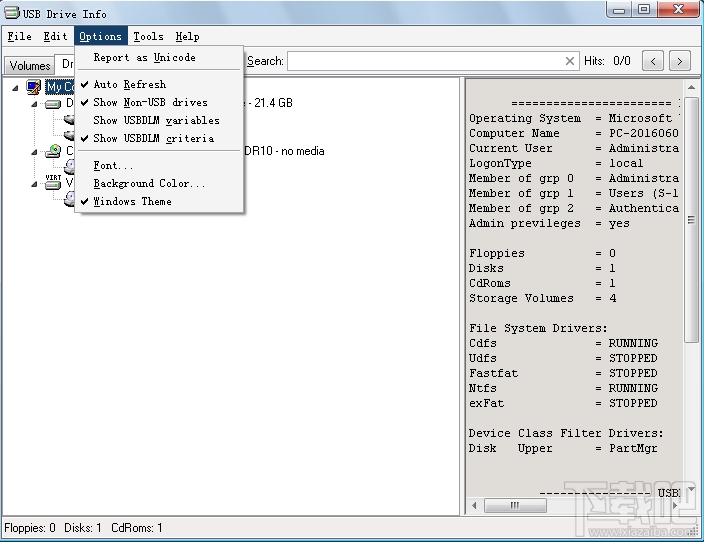Switch to the Volumes tab
The height and width of the screenshot is (542, 704).
click(x=30, y=66)
